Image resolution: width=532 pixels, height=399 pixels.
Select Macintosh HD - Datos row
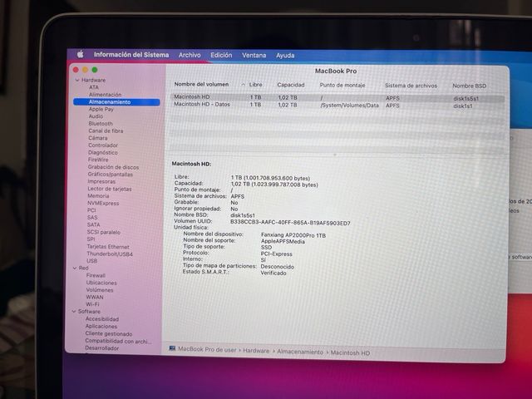(x=337, y=106)
